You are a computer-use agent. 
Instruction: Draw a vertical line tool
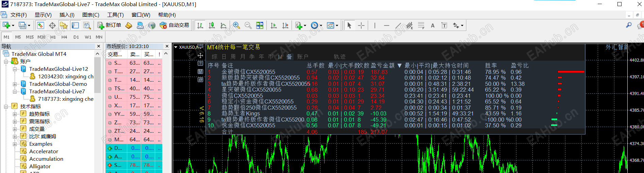pos(375,26)
